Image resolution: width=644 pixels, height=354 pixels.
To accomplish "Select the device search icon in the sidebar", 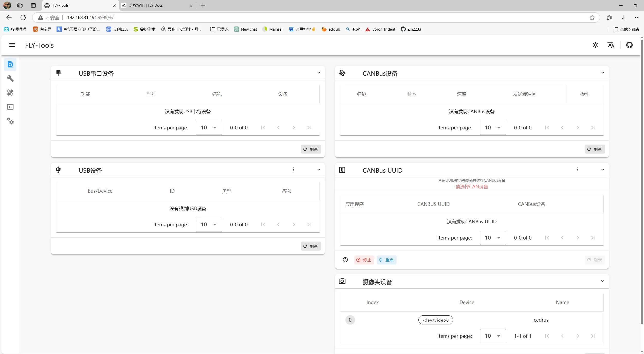I will coord(10,64).
